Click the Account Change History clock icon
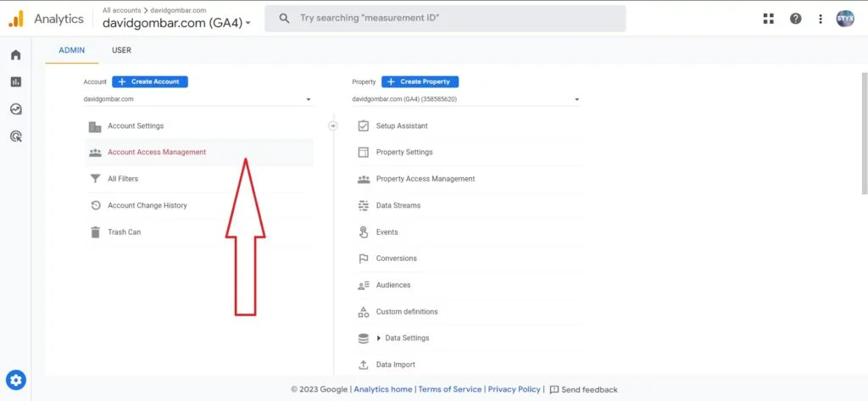The height and width of the screenshot is (401, 868). pos(95,205)
